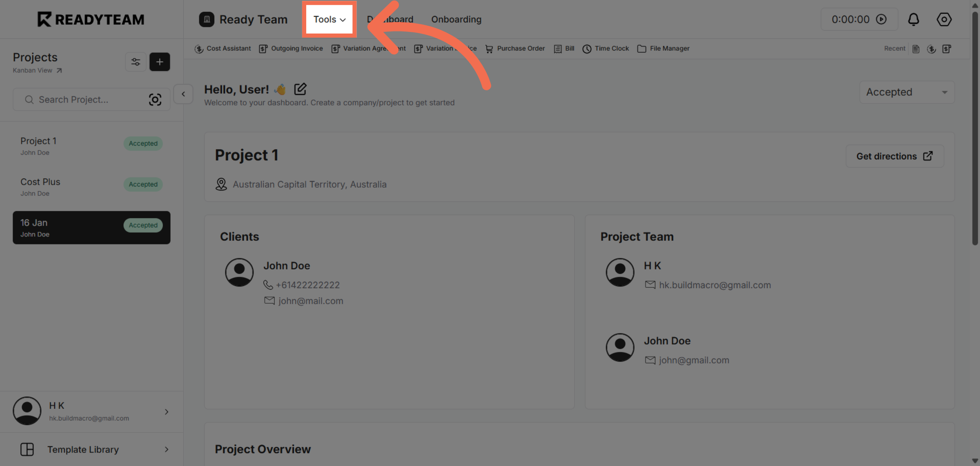The width and height of the screenshot is (980, 466).
Task: Start the timer with the play control
Action: tap(882, 19)
